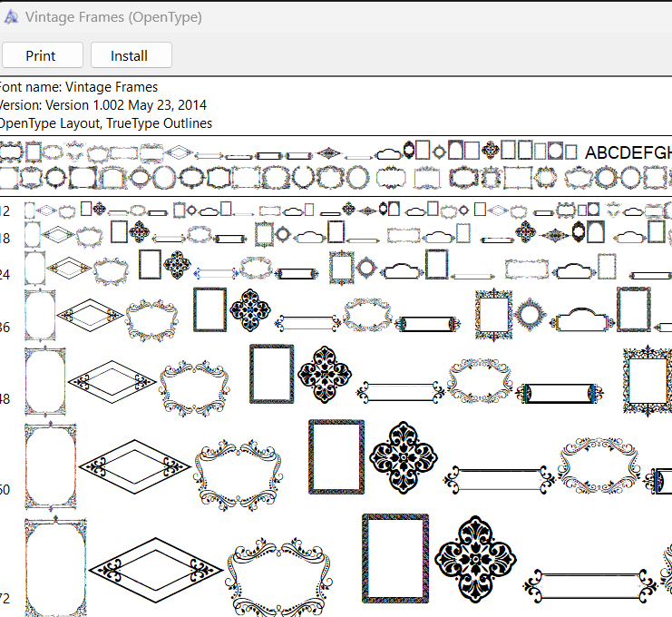This screenshot has height=617, width=672.
Task: Click the font viewer icon in the title bar
Action: click(x=11, y=17)
